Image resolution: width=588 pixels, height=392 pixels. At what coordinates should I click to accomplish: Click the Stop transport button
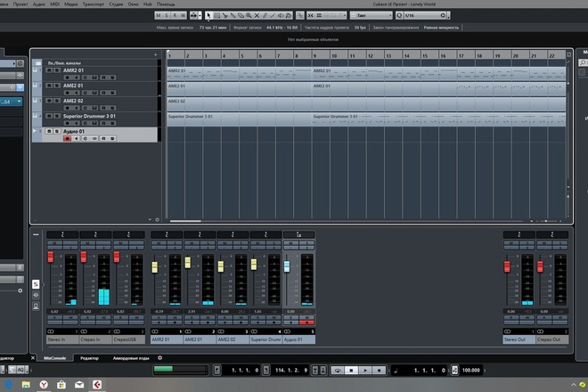pos(351,371)
